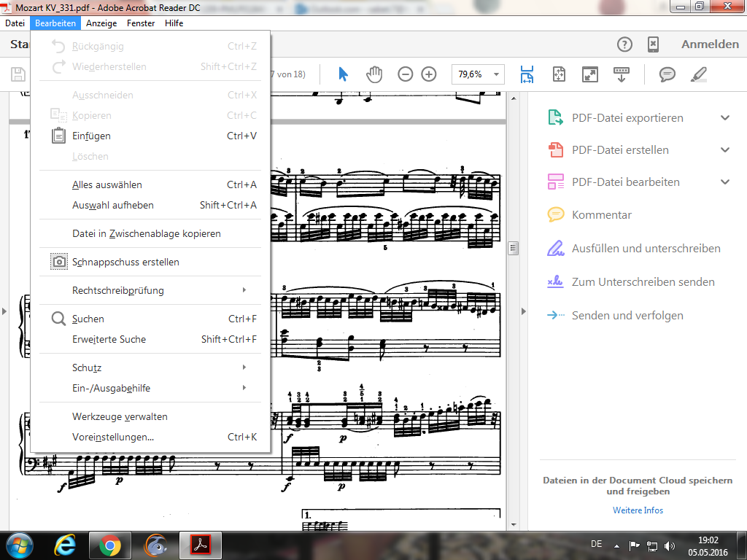The image size is (747, 560).
Task: Open Internet Explorer from taskbar
Action: coord(65,545)
